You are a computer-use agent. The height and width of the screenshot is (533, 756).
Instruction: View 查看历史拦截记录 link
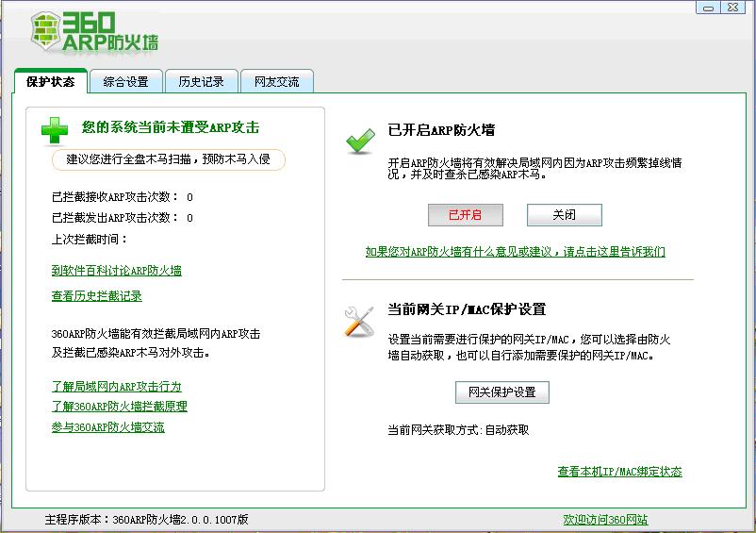(96, 296)
